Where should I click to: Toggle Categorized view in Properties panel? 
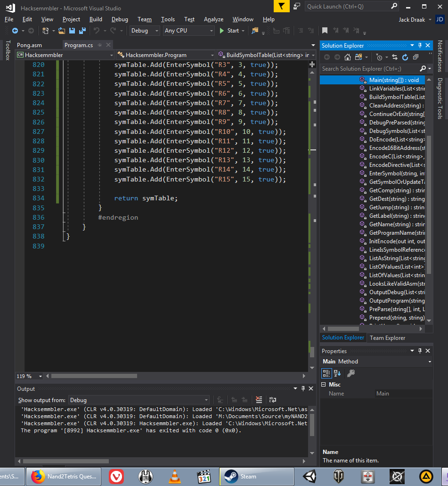pos(326,373)
